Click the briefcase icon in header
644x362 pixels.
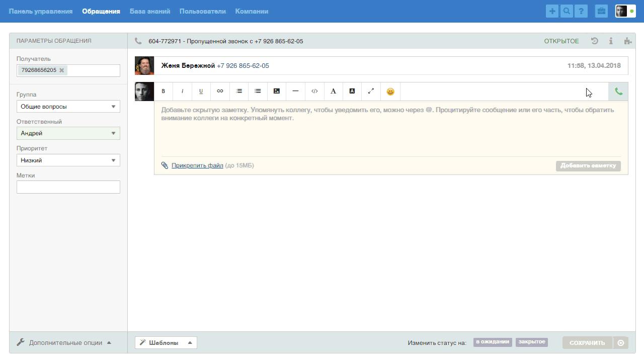coord(601,11)
